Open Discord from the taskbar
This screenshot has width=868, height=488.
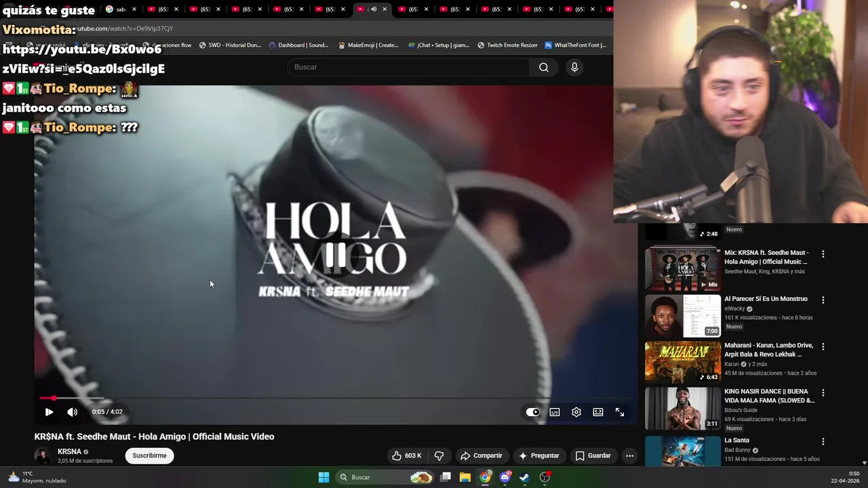click(505, 477)
